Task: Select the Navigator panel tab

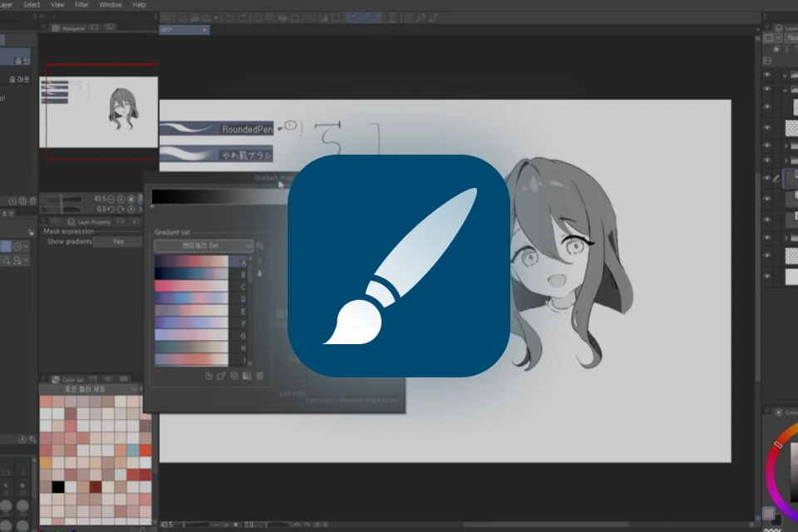Action: [68, 28]
